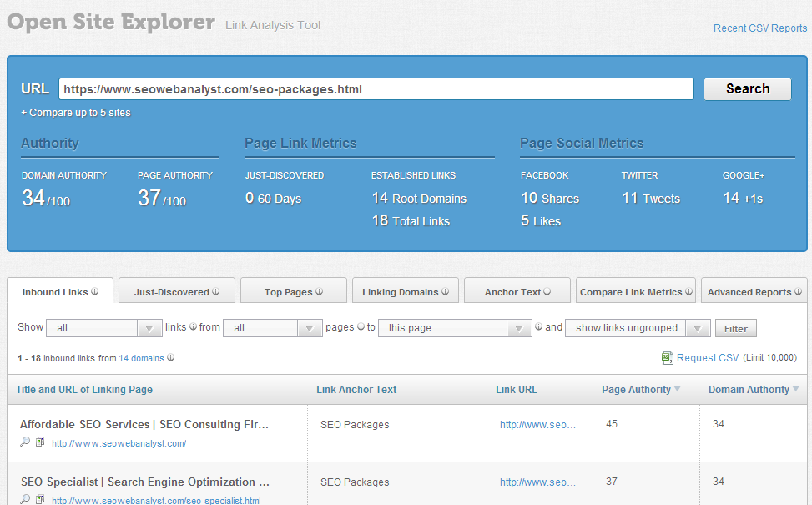Viewport: 812px width, 505px height.
Task: Click '5 Likes' Facebook metric
Action: click(541, 220)
